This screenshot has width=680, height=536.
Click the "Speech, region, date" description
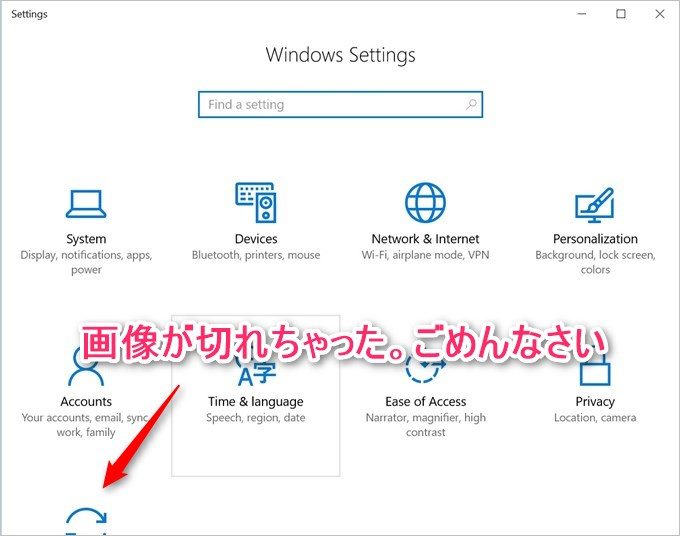coord(255,418)
